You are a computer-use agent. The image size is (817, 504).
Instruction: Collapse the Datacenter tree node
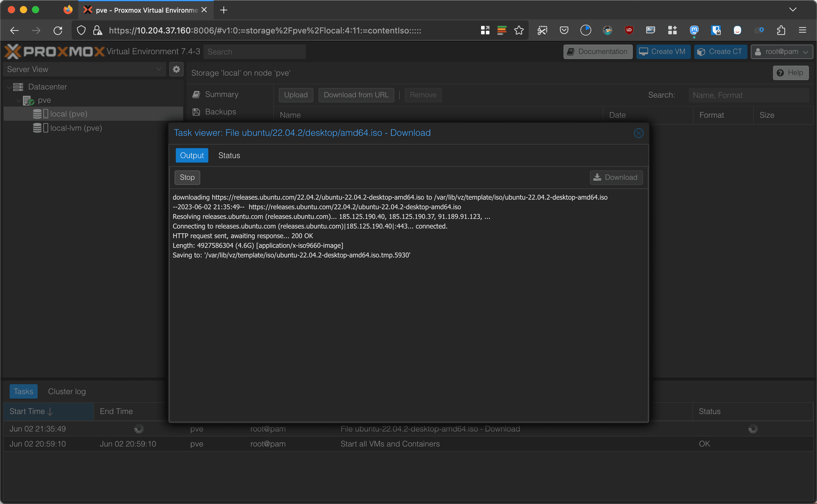9,87
